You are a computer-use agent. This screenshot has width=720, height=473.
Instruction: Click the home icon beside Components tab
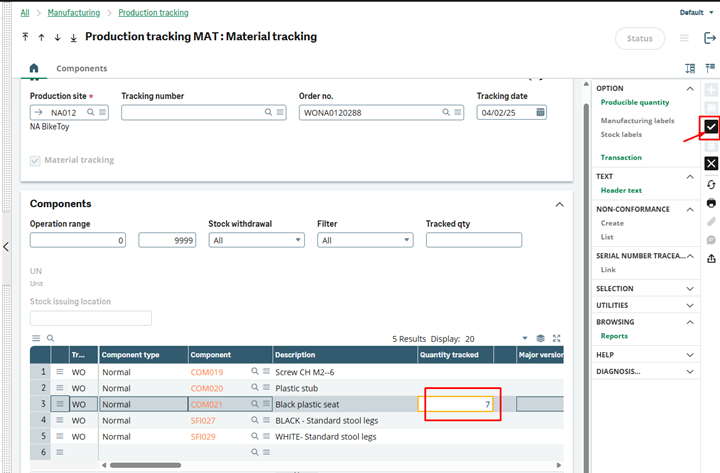click(x=34, y=68)
